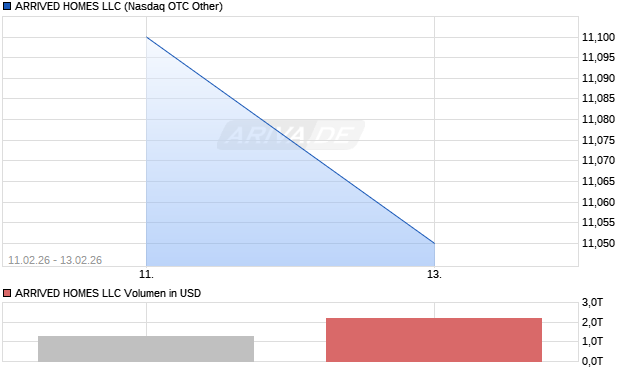Click the 0,0T volume axis label

pos(592,361)
